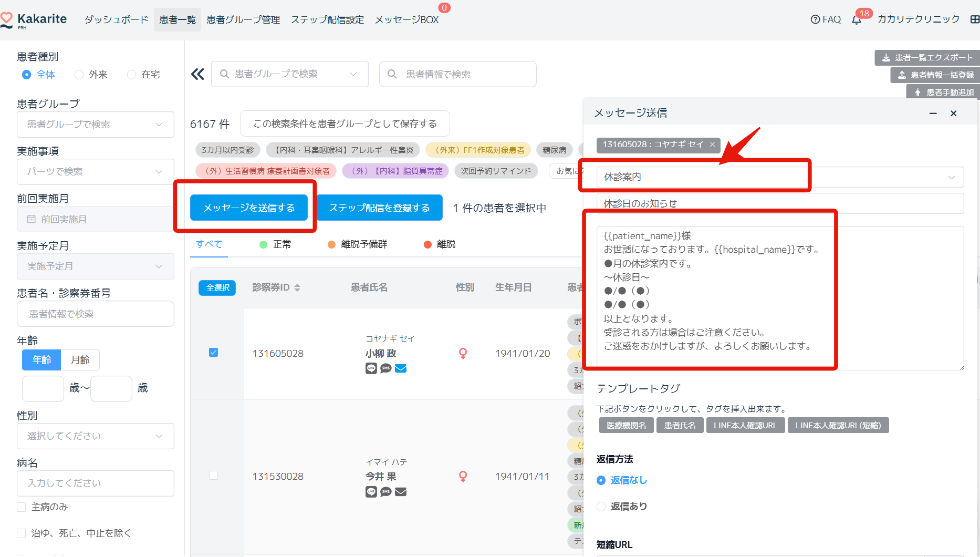Open the ステップ配信設定 menu
This screenshot has height=557, width=980.
(327, 19)
